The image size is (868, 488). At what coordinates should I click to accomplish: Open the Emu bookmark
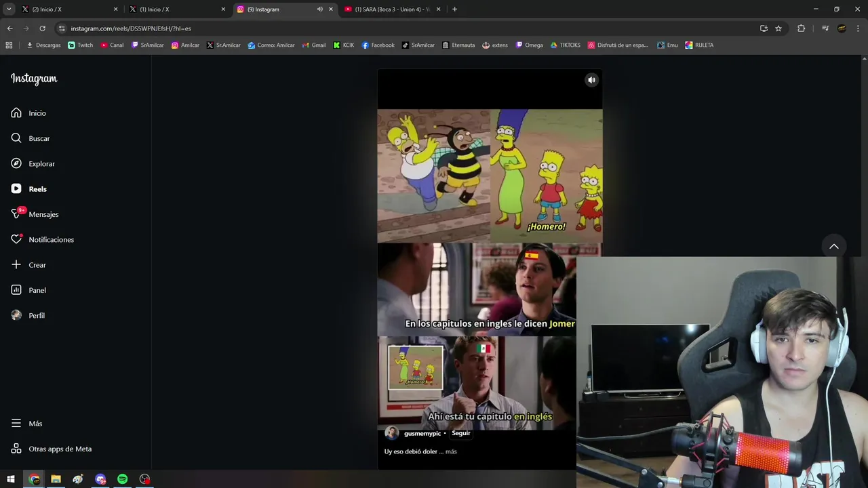pos(667,45)
